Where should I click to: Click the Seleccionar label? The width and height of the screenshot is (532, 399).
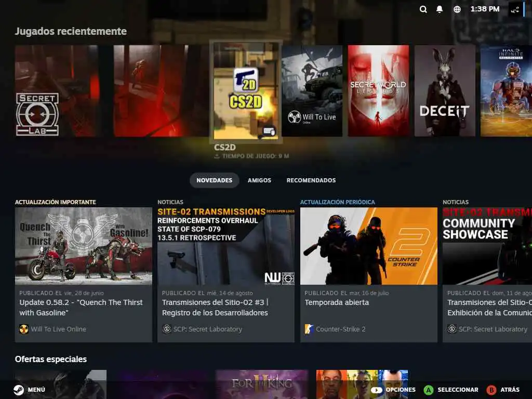[x=458, y=390]
